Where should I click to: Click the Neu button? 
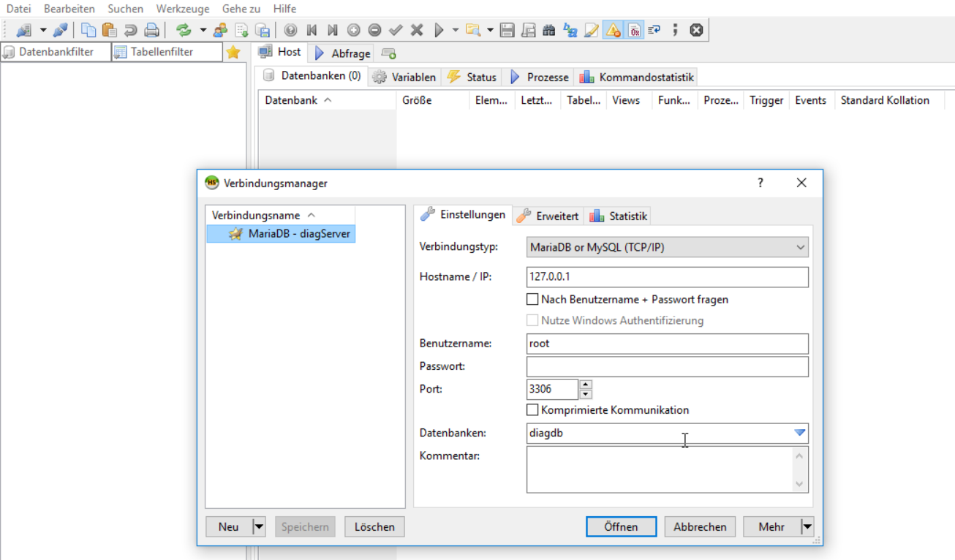pyautogui.click(x=229, y=526)
